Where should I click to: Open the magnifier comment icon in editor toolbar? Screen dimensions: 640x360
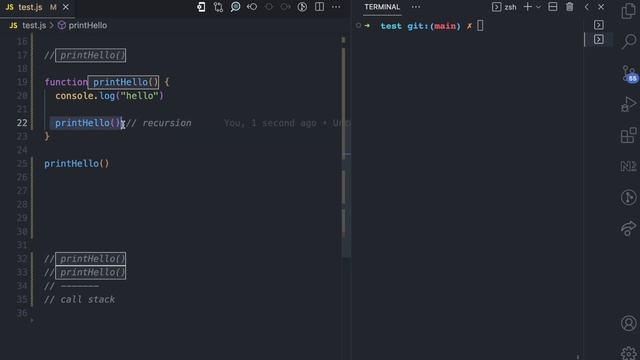click(x=236, y=7)
